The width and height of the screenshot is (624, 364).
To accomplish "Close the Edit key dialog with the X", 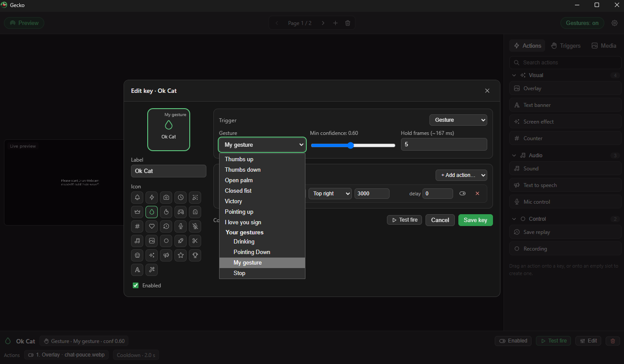I will click(x=487, y=91).
